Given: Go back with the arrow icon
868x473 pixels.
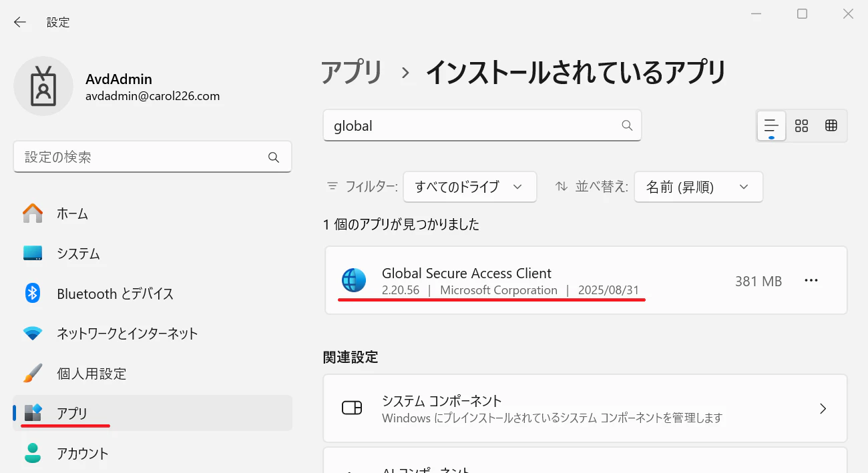Looking at the screenshot, I should 20,22.
